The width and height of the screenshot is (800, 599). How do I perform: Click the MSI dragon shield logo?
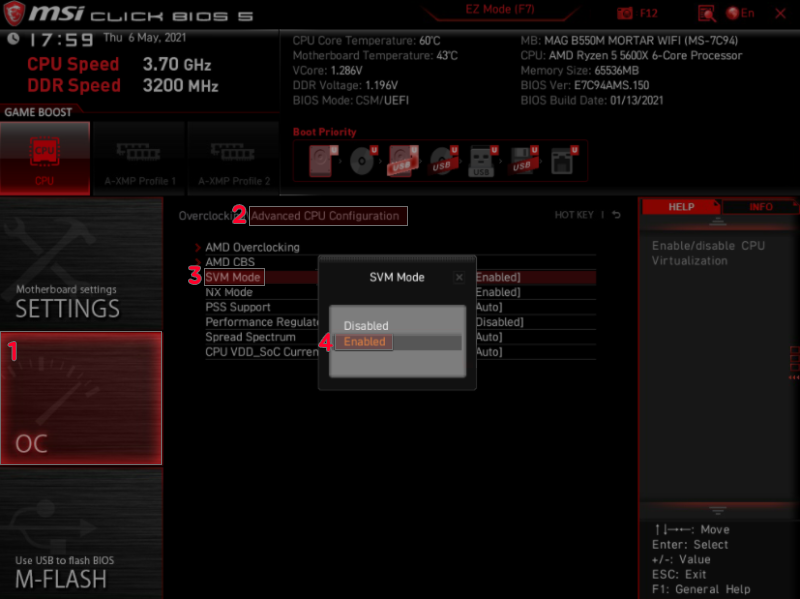pyautogui.click(x=14, y=13)
